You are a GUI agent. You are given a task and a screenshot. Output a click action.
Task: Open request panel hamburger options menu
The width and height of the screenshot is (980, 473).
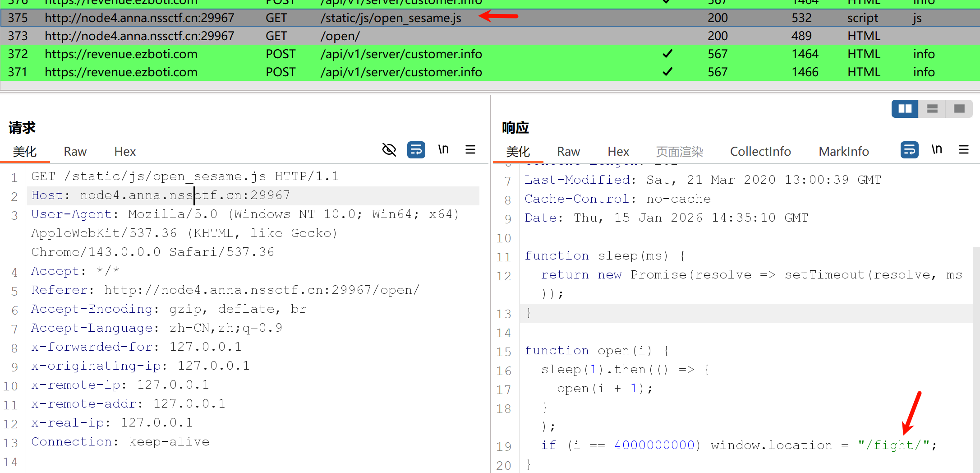point(470,149)
